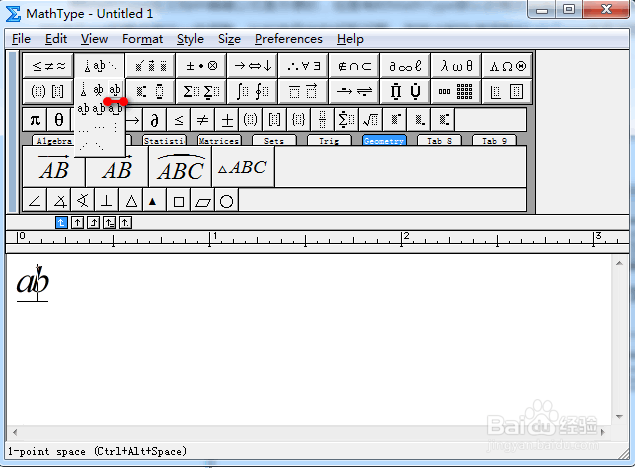The image size is (635, 468).
Task: Insert the square root template
Action: [x=371, y=120]
